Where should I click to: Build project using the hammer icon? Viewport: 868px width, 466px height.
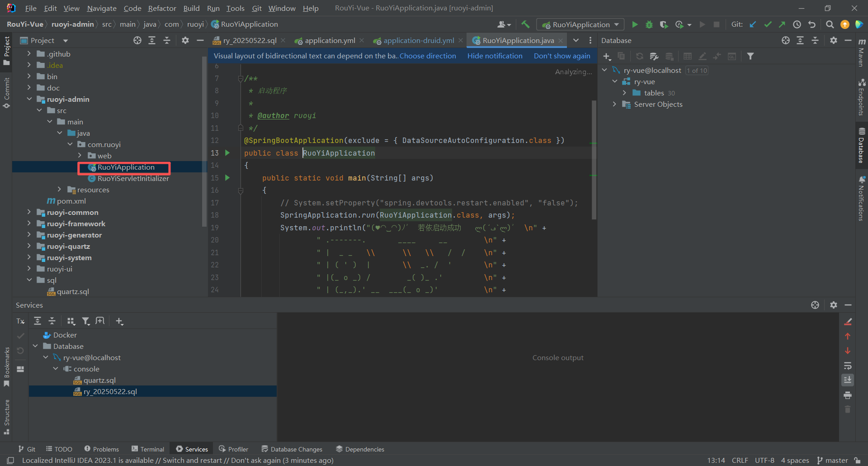525,24
